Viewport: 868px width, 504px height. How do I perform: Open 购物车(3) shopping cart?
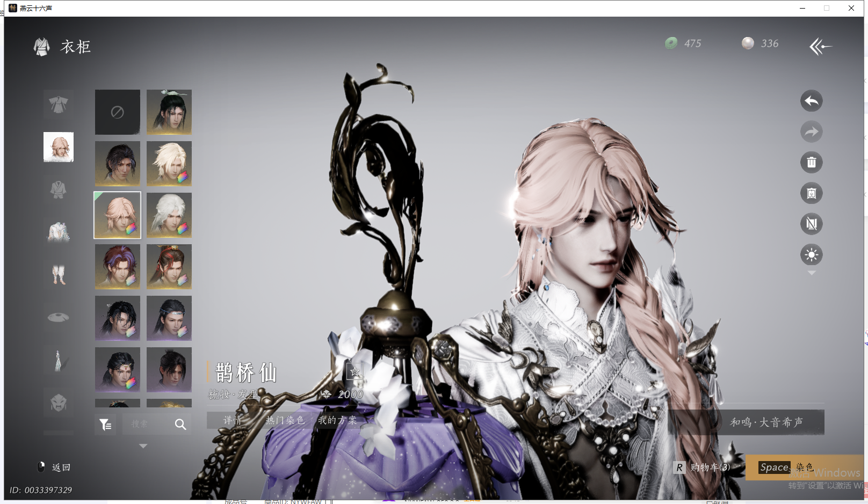pos(703,468)
